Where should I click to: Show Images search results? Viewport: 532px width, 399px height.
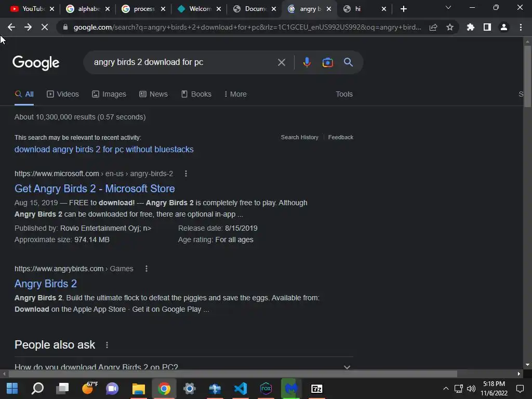pos(109,95)
